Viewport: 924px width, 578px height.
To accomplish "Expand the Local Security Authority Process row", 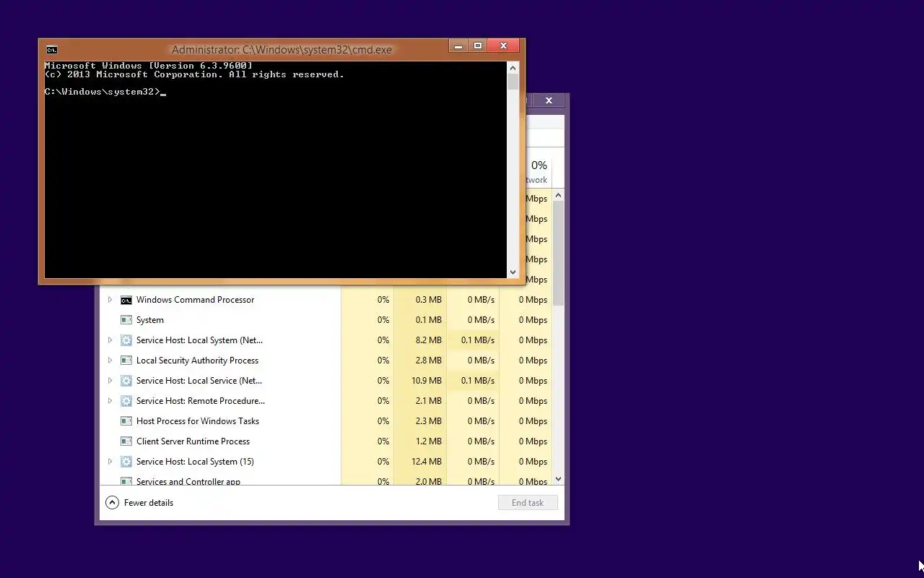I will (x=110, y=361).
